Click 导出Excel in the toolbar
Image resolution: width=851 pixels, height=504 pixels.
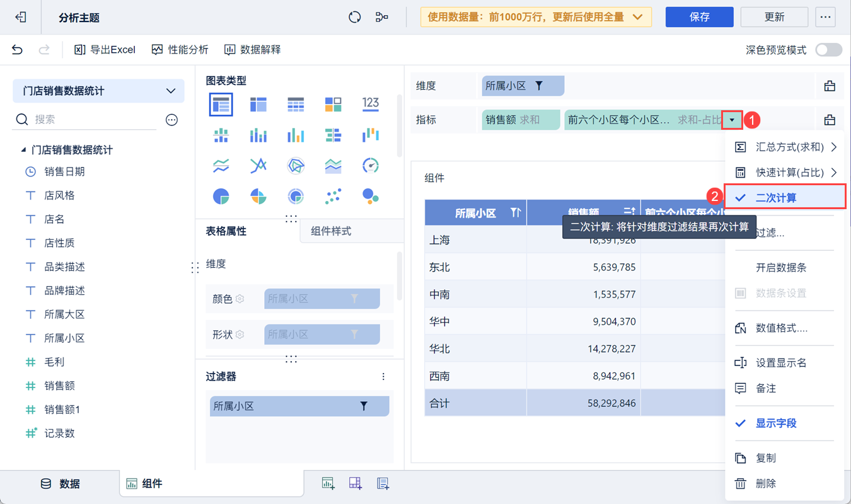click(105, 50)
